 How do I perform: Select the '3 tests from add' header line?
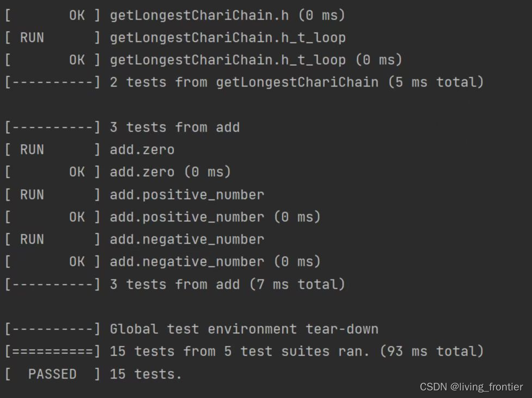click(122, 127)
